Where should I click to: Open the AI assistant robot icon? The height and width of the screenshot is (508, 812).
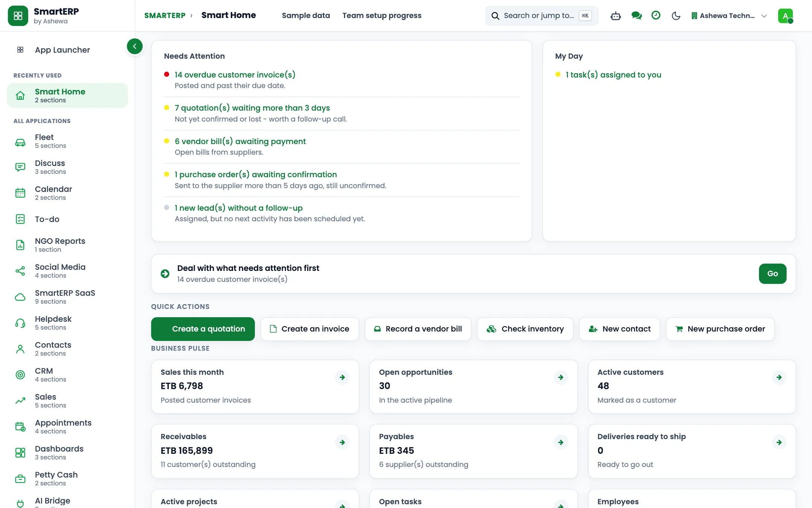click(x=616, y=16)
